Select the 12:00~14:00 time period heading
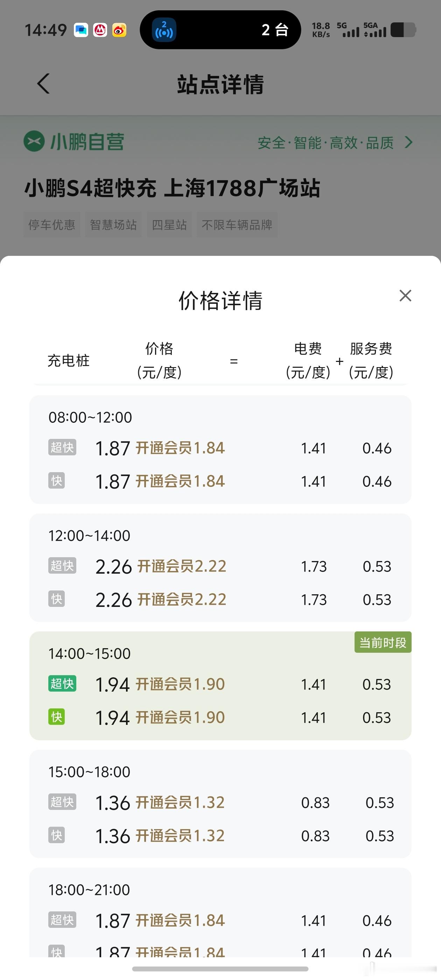441x980 pixels. click(89, 535)
